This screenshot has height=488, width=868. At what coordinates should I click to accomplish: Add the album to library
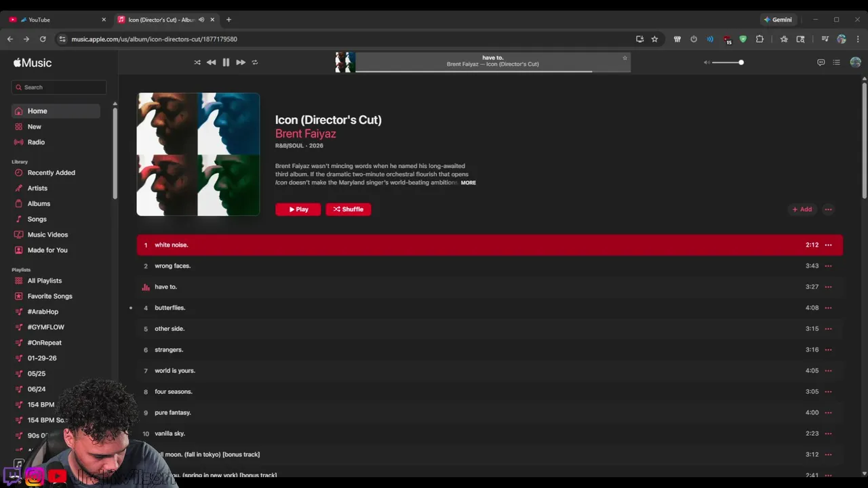tap(802, 209)
